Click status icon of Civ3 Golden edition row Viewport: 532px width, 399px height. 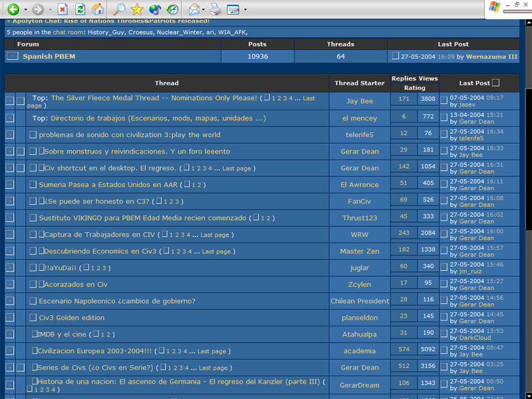tap(9, 318)
